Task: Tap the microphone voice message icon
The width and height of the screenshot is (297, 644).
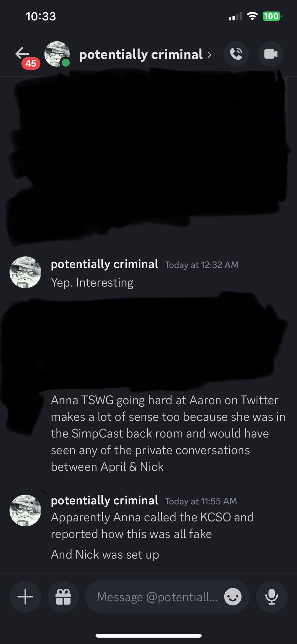Action: 272,597
